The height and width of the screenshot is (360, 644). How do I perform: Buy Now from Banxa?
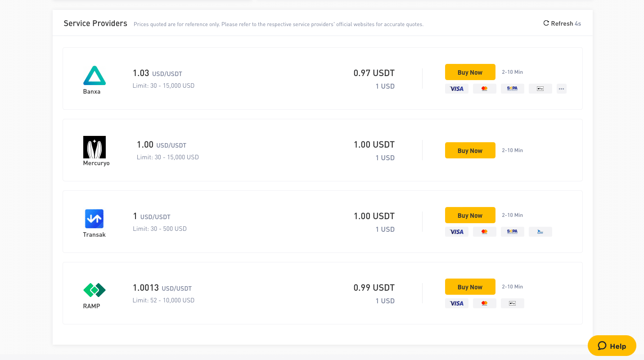click(470, 72)
